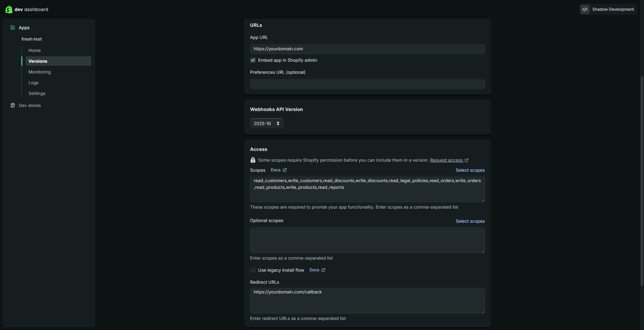
Task: Click inside the Redirect URLs textarea
Action: (x=367, y=300)
